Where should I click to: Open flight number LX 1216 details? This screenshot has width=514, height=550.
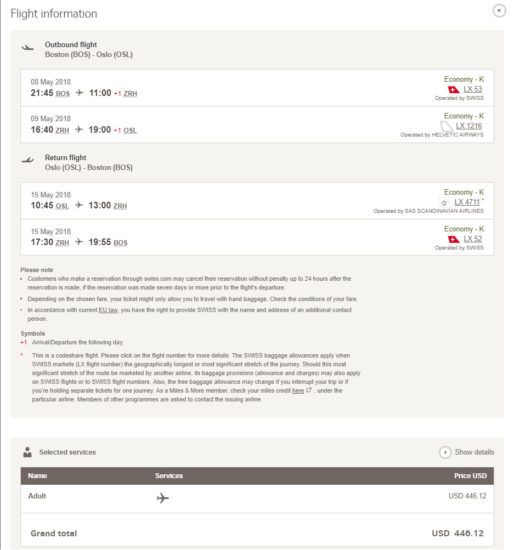tap(469, 126)
